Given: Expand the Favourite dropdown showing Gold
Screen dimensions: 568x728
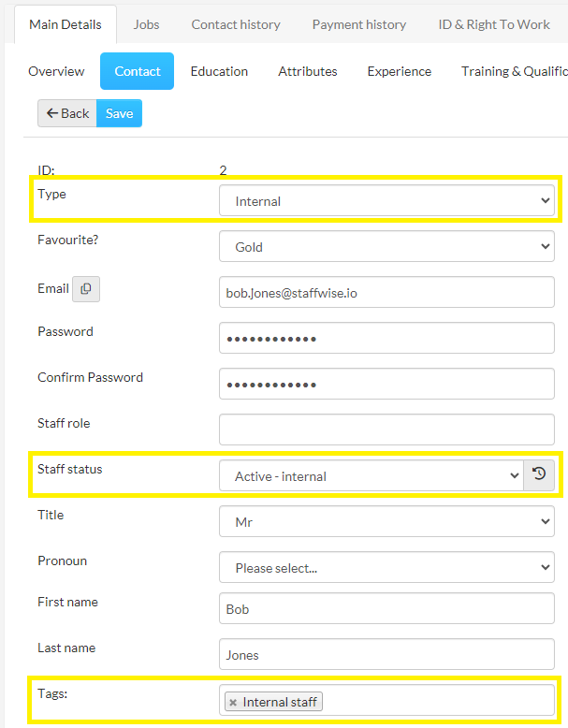Looking at the screenshot, I should click(386, 246).
